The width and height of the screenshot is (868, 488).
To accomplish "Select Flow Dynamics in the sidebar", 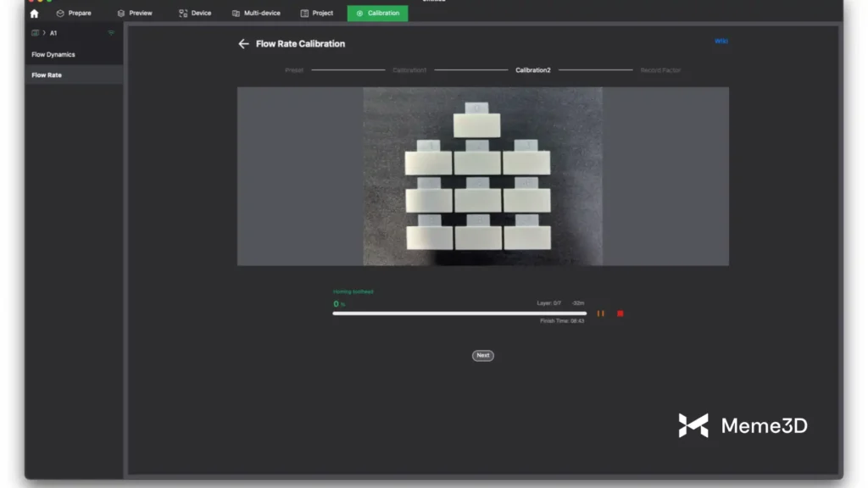I will coord(53,54).
